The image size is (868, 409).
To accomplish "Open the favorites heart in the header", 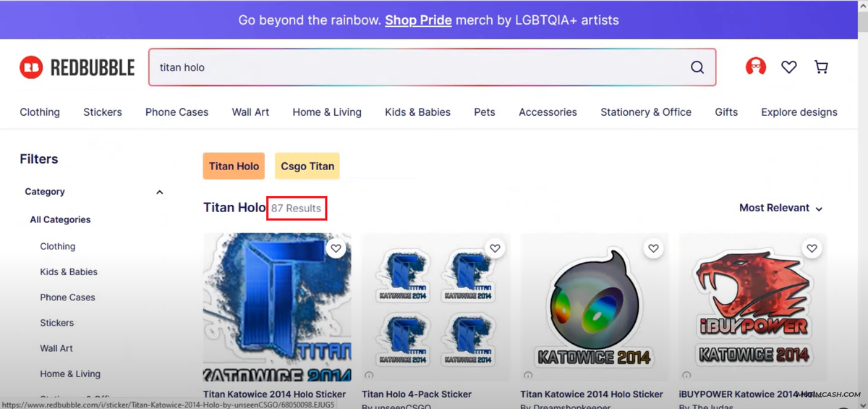I will (x=789, y=67).
